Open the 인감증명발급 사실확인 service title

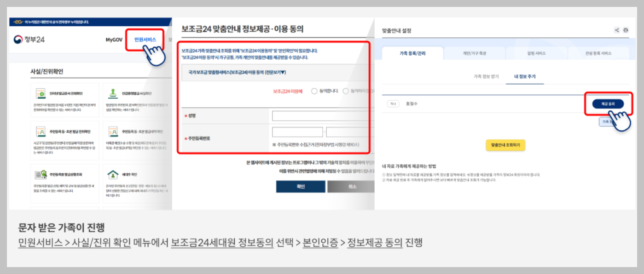[x=137, y=93]
